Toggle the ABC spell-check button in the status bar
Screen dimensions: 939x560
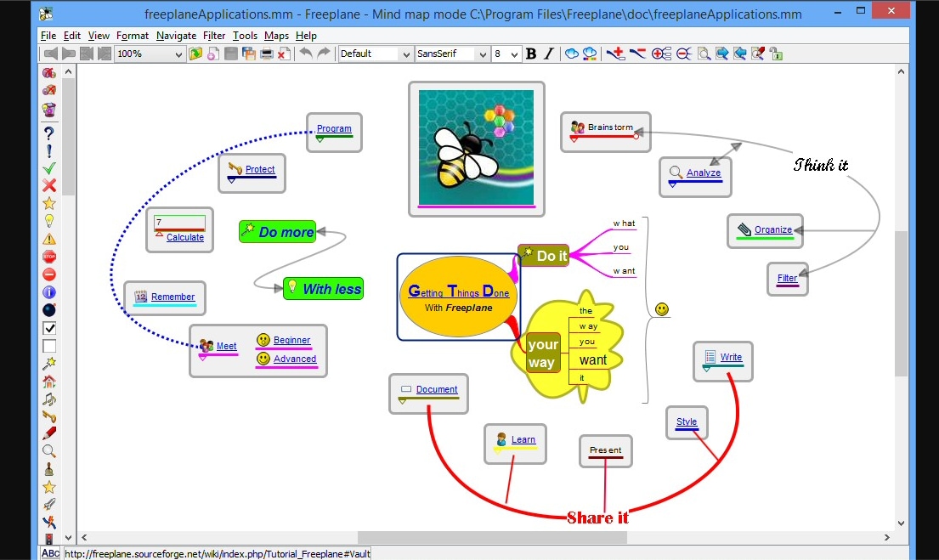(x=50, y=553)
